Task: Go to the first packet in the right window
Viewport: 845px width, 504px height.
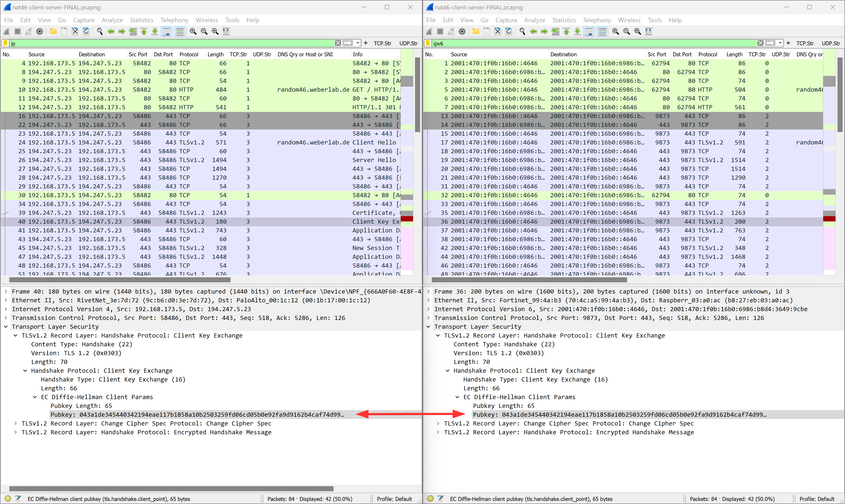Action: (x=566, y=31)
